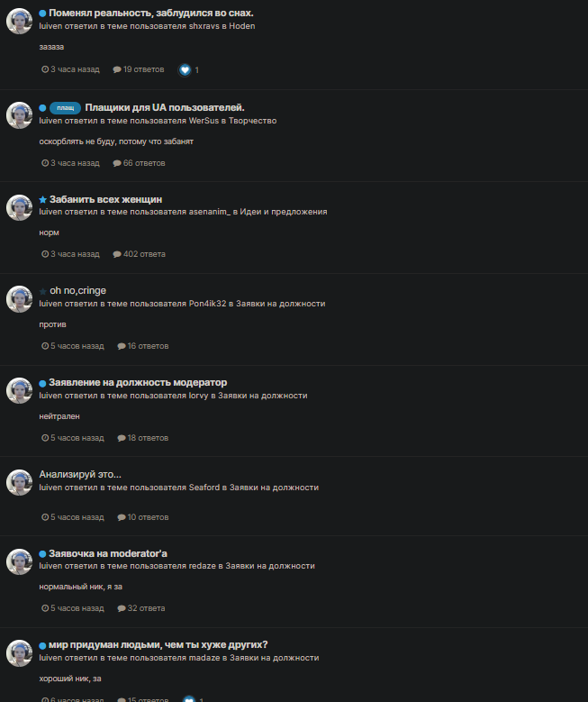Click unread dot for Заявление на должность модератор
Viewport: 588px width, 702px height.
click(x=42, y=383)
